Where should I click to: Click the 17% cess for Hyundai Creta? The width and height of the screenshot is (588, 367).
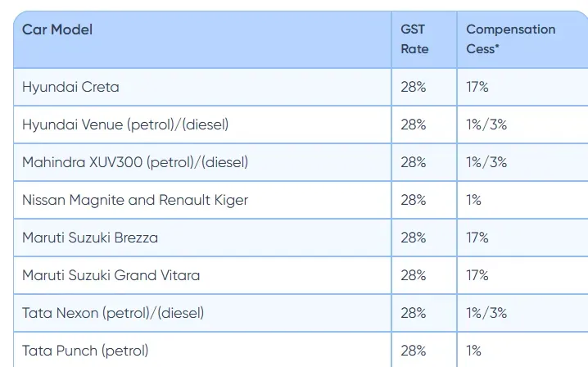coord(477,87)
